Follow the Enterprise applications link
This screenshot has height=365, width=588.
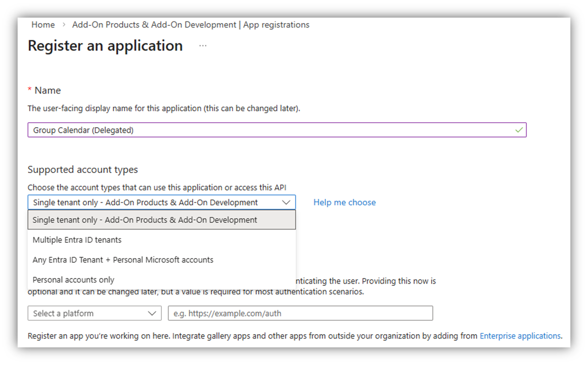(x=520, y=336)
